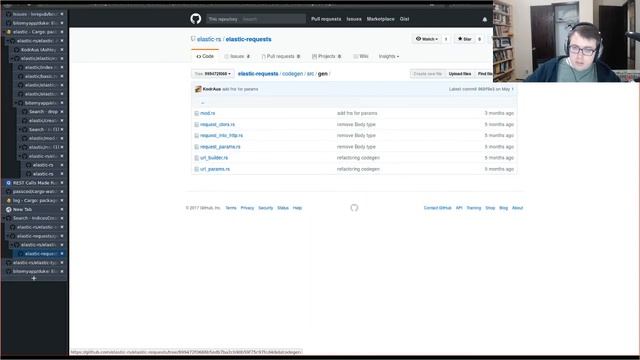The height and width of the screenshot is (360, 640).
Task: Switch to the Issues repository tab
Action: [238, 56]
